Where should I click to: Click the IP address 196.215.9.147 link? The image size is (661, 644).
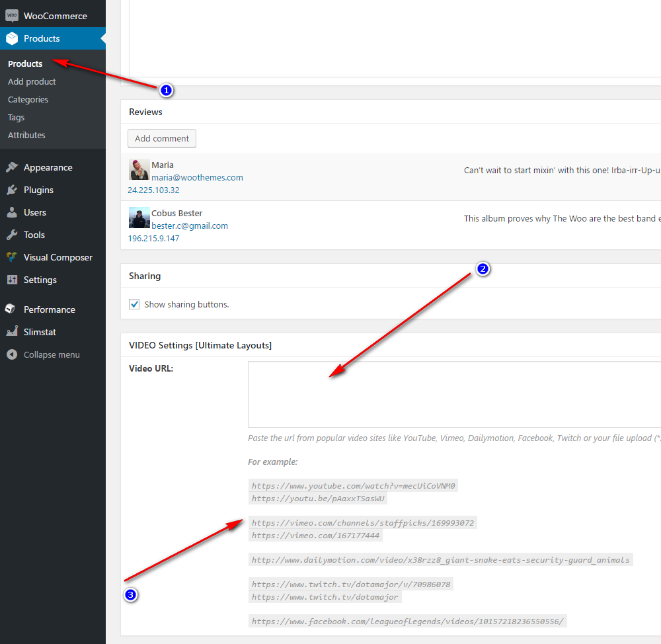(x=153, y=238)
